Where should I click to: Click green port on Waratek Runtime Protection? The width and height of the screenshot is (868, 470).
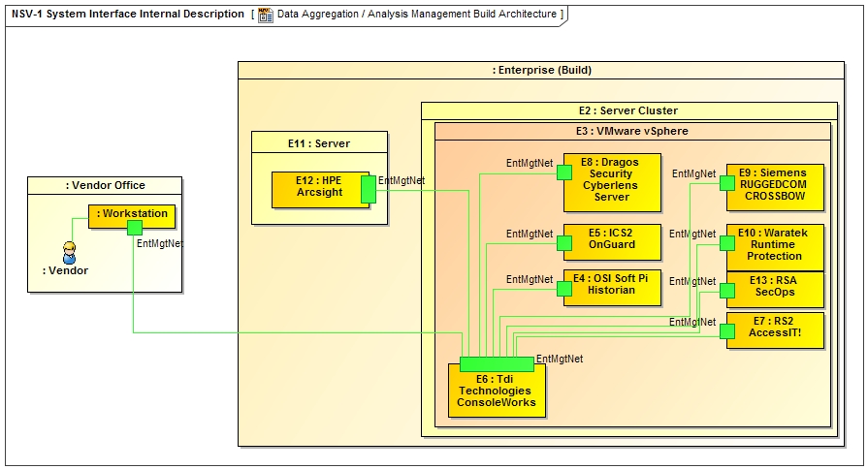(x=727, y=243)
